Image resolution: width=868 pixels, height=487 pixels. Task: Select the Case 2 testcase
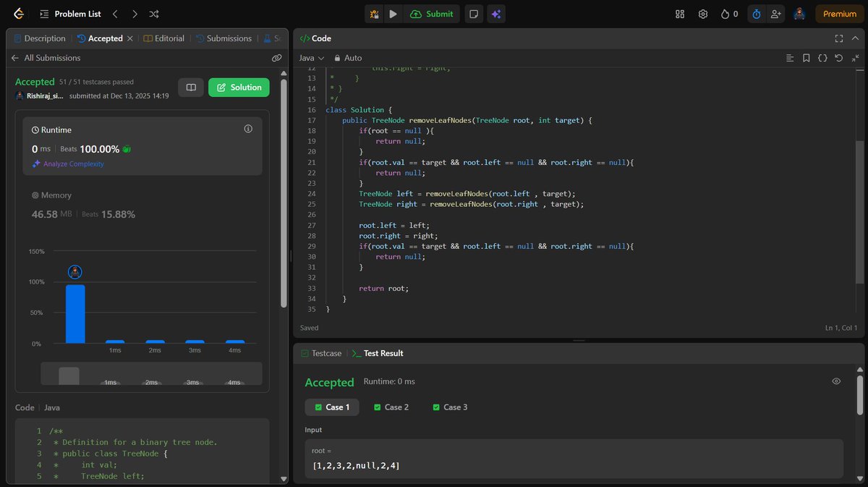[391, 407]
